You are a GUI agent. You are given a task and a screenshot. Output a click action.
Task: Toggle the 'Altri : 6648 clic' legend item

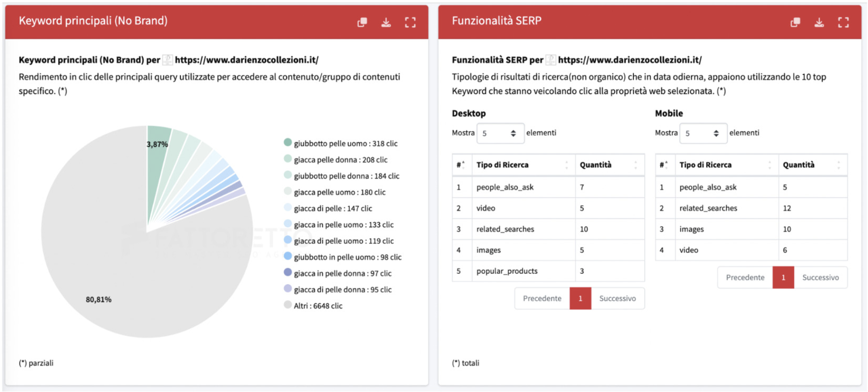pyautogui.click(x=318, y=306)
